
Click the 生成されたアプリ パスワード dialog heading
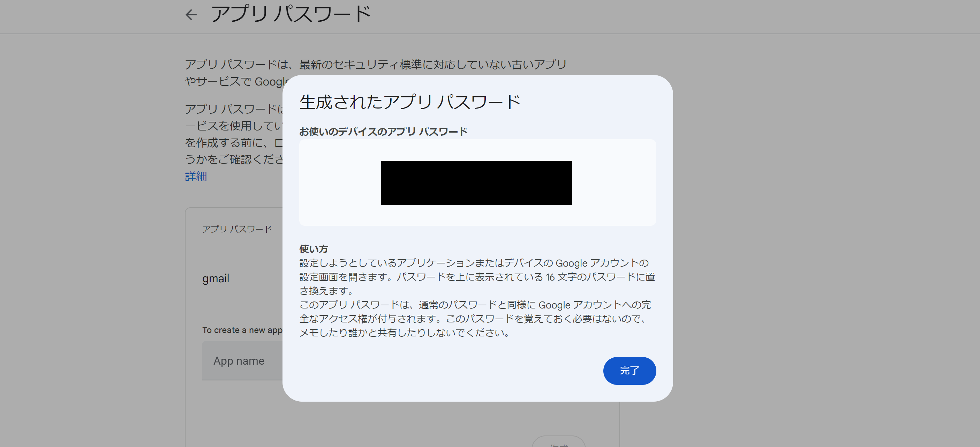[x=410, y=103]
